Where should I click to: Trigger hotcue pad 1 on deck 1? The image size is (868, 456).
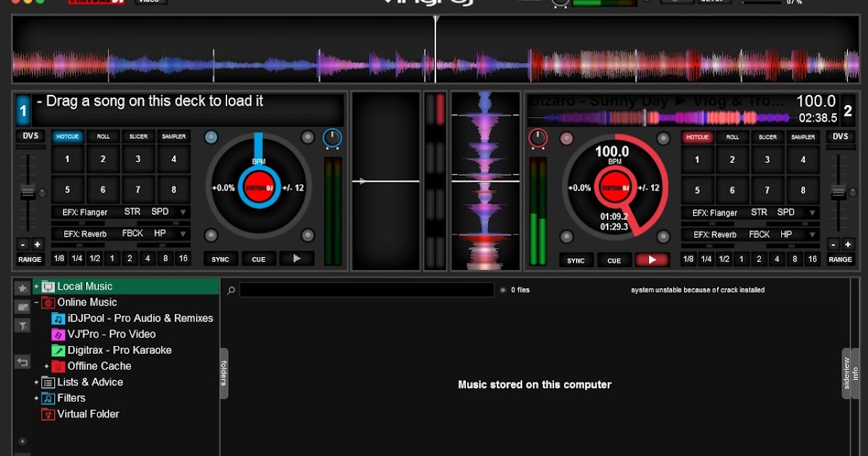(x=68, y=159)
